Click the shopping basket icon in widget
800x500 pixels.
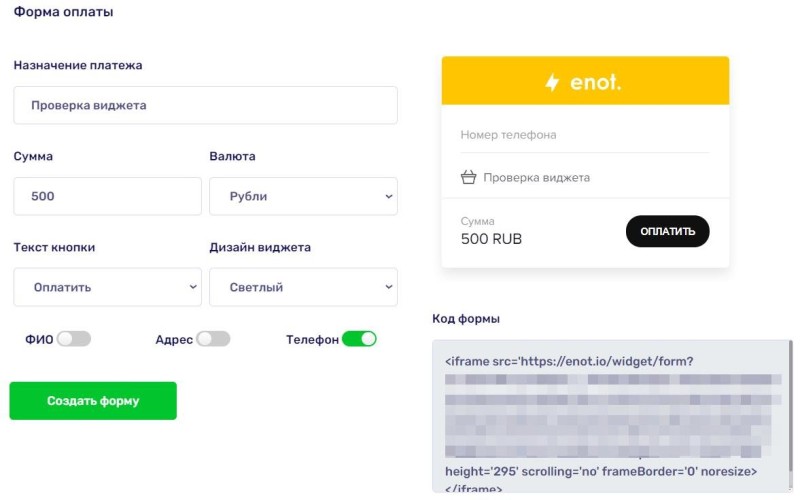(468, 178)
